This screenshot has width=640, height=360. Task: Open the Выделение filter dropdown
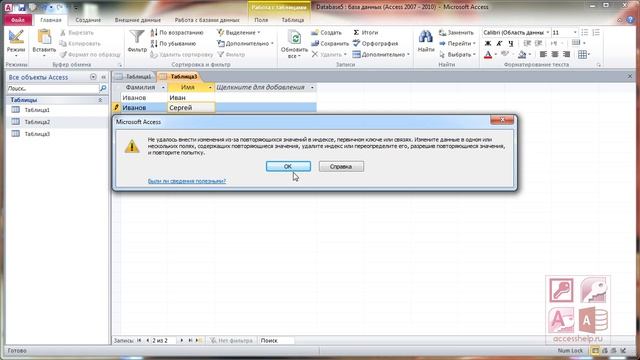click(238, 32)
